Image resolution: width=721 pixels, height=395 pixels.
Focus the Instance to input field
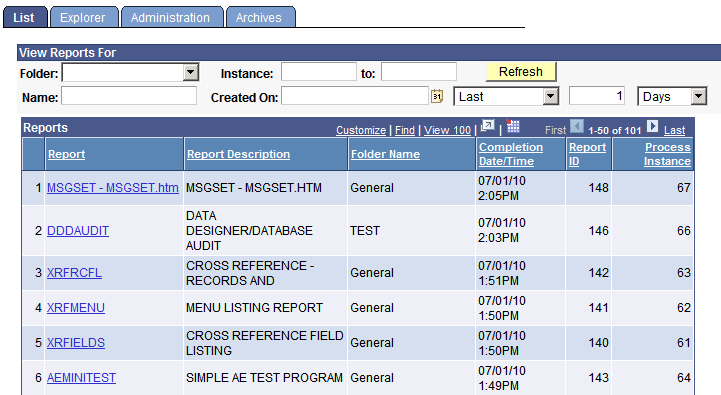(x=419, y=72)
